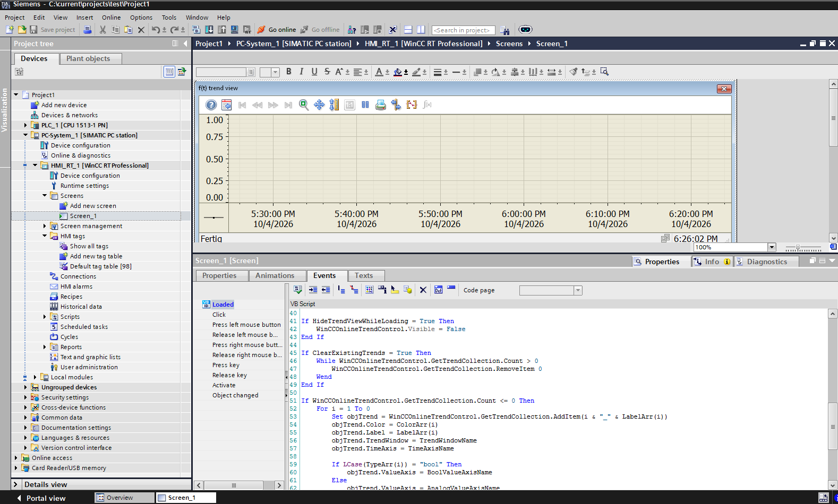Viewport: 838px width, 504px height.
Task: Decrease indent in VB script editor
Action: click(x=326, y=290)
